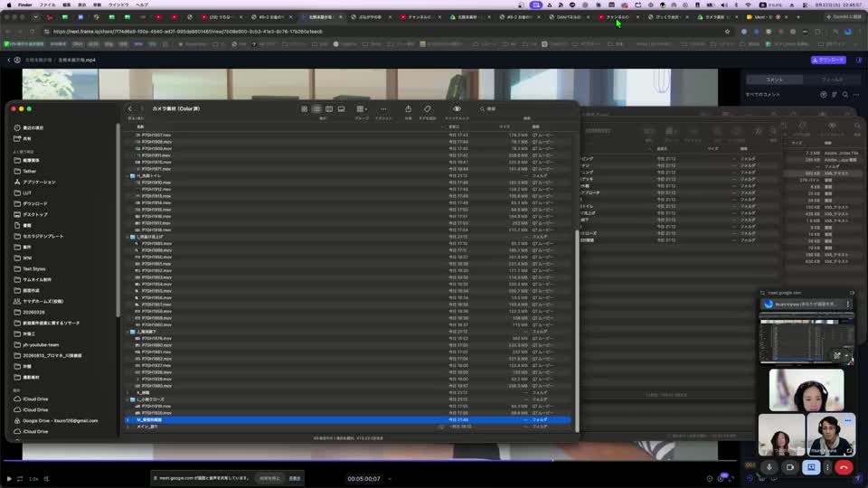Switch to the フィールド tab

pyautogui.click(x=832, y=80)
